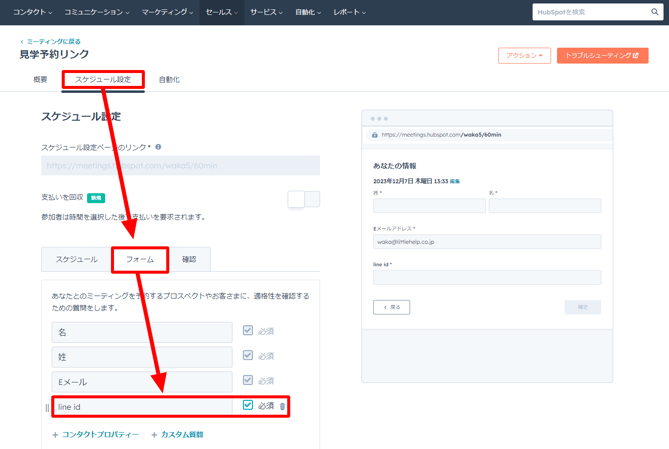Click the plus icon for カスタム質問

click(x=154, y=435)
